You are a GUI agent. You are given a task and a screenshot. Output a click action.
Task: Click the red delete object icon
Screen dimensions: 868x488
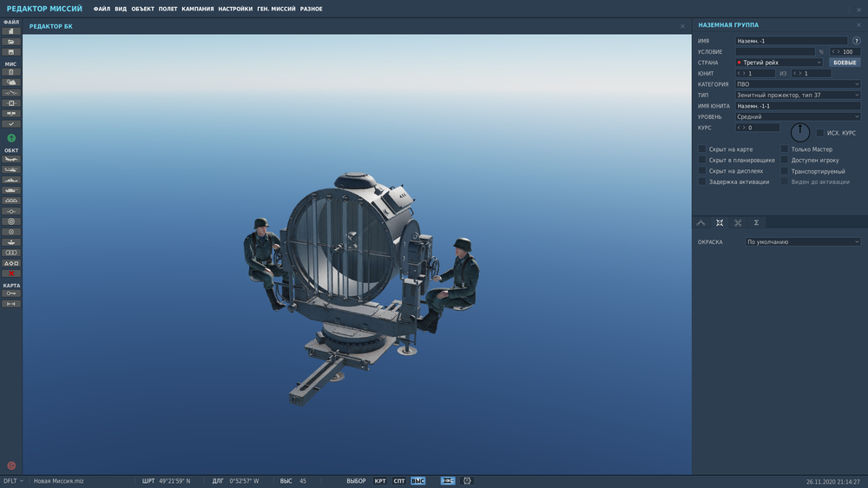[x=11, y=274]
